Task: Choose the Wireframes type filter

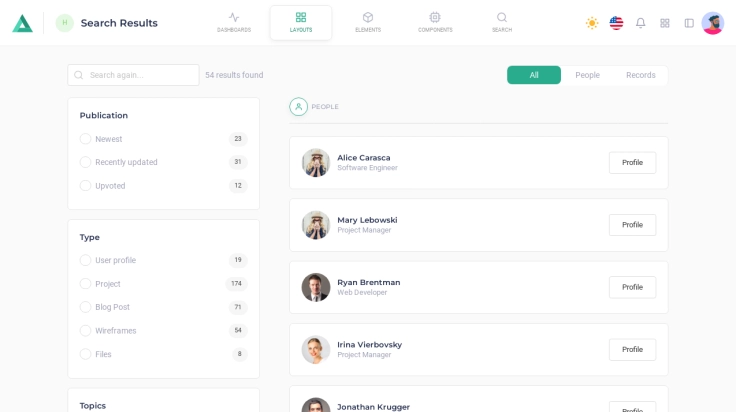Action: coord(86,331)
